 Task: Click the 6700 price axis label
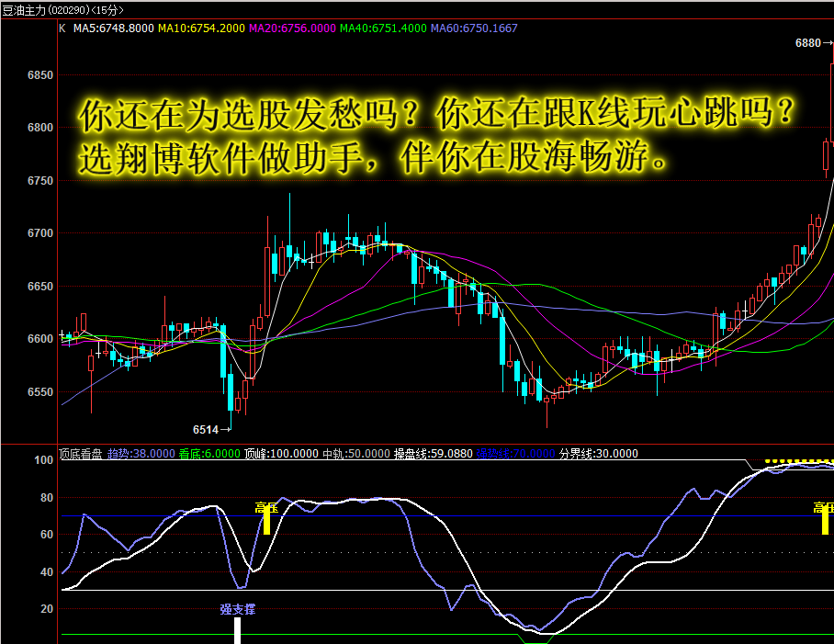point(40,233)
